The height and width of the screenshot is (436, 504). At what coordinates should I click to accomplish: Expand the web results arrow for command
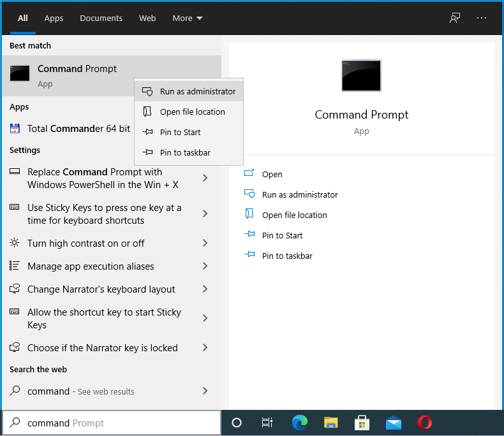tap(205, 391)
